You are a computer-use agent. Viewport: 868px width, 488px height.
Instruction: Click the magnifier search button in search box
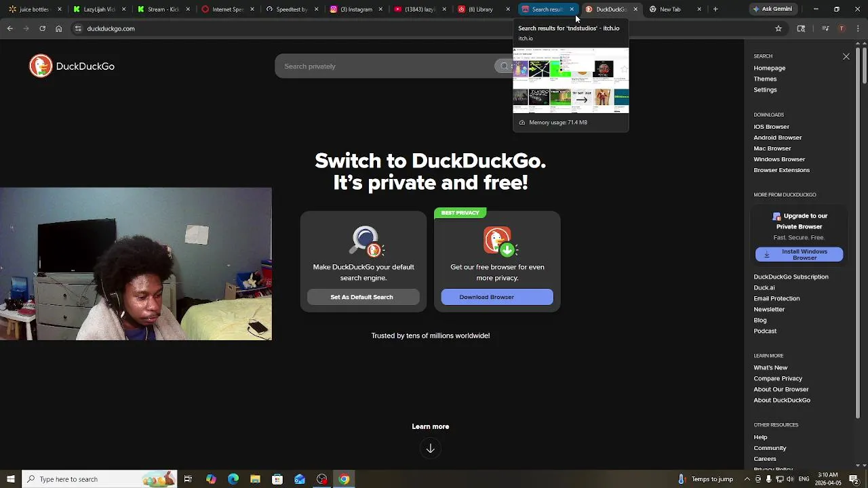[x=504, y=66]
